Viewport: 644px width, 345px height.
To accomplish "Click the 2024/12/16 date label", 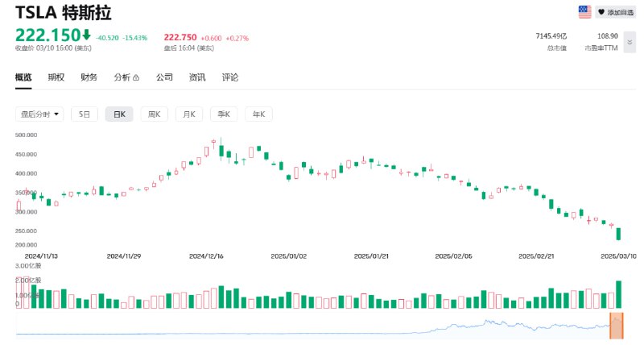I will click(206, 256).
